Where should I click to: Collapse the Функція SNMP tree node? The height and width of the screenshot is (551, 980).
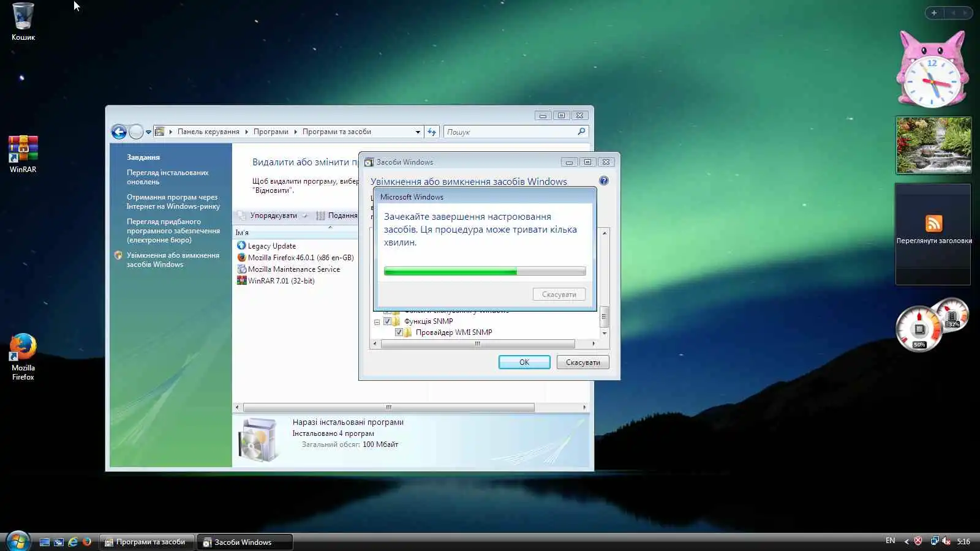[x=377, y=321]
